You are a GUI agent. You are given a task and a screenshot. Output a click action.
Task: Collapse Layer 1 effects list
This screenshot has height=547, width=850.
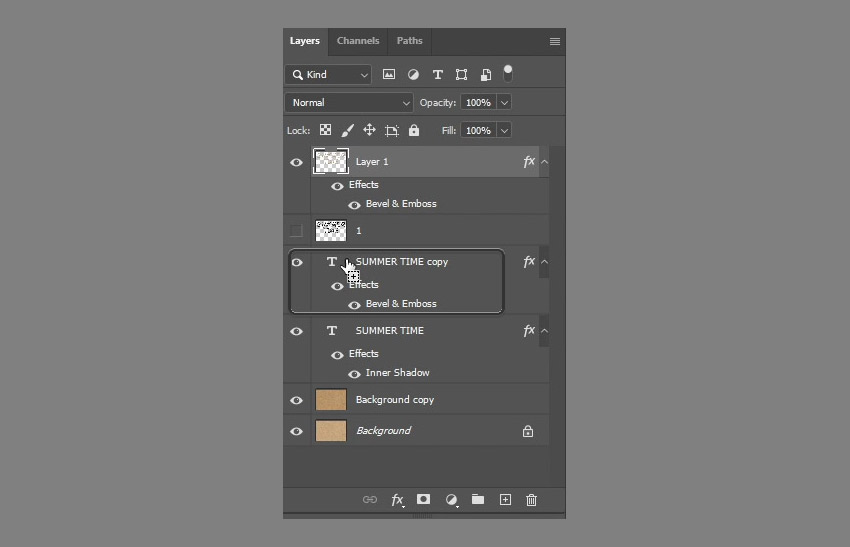544,162
